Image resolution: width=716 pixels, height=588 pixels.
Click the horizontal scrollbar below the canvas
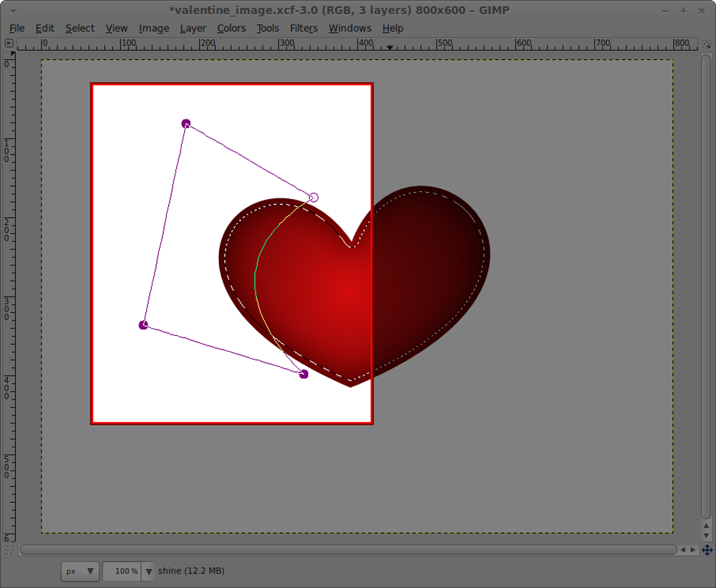351,549
